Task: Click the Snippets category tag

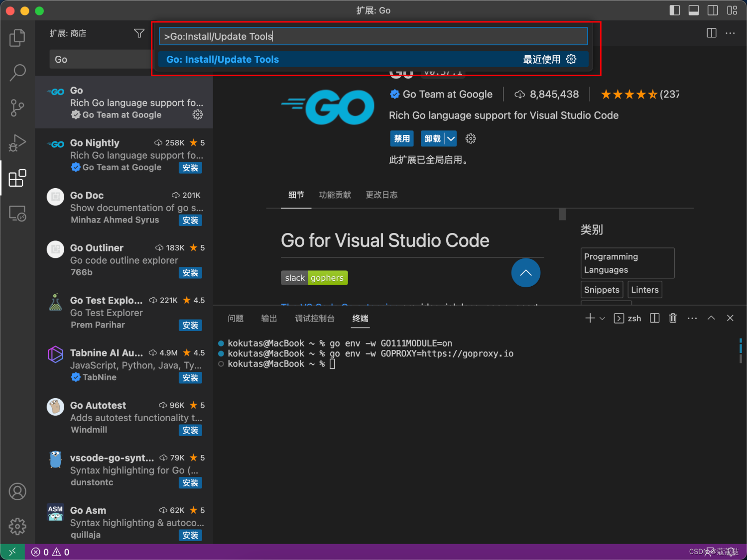Action: point(602,290)
